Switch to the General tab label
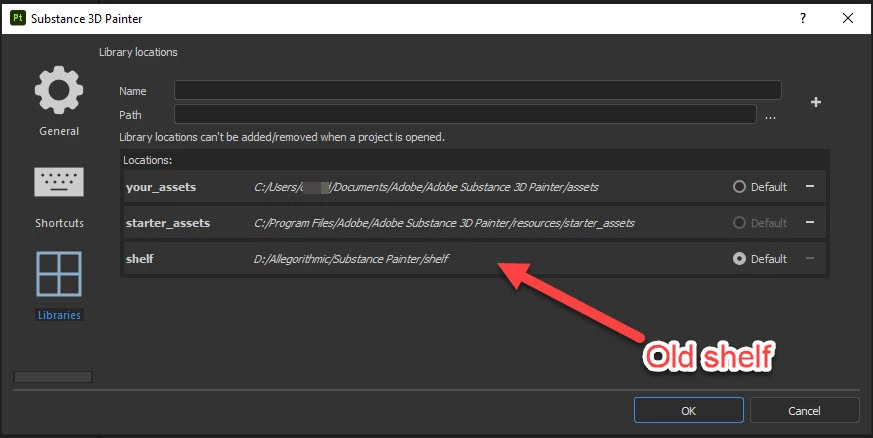This screenshot has height=438, width=873. tap(59, 131)
